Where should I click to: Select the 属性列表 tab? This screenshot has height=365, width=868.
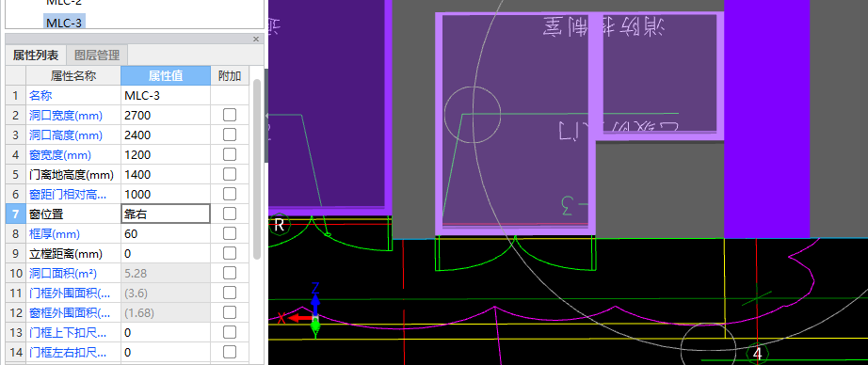[36, 56]
